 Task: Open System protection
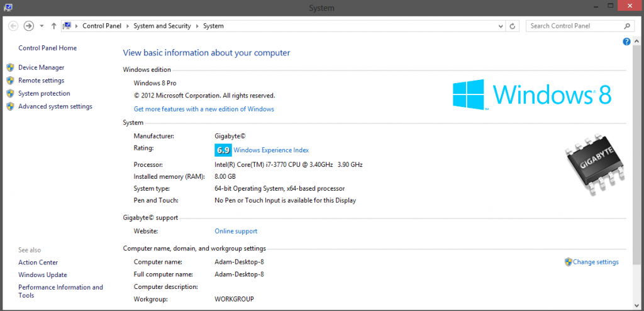[44, 93]
